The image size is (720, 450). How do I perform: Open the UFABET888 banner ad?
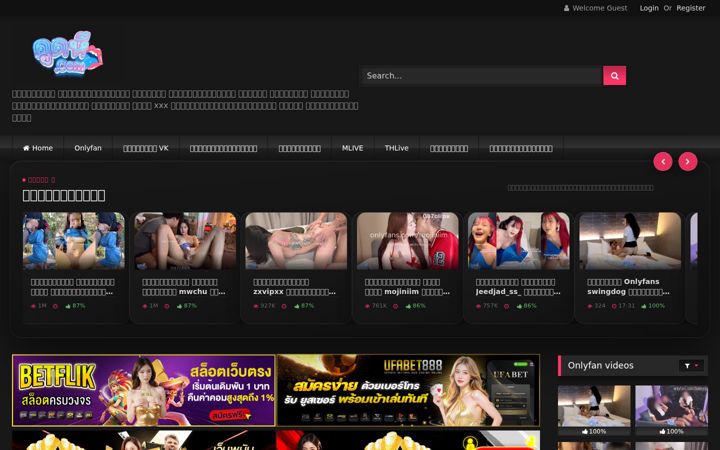coord(408,390)
